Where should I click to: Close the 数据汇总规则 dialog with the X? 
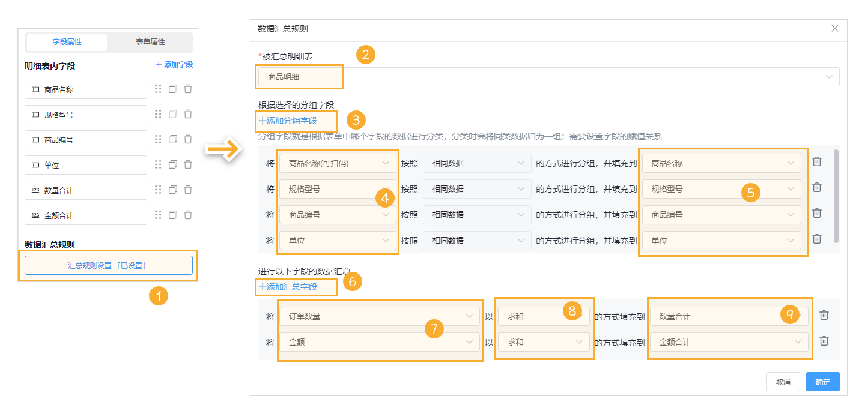coord(834,28)
